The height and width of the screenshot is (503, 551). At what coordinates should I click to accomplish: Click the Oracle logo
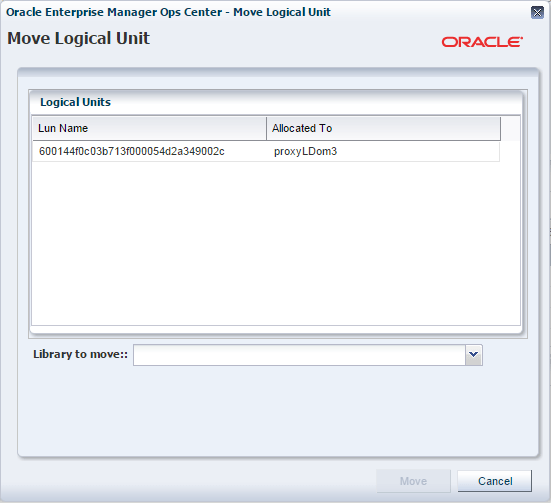[482, 42]
